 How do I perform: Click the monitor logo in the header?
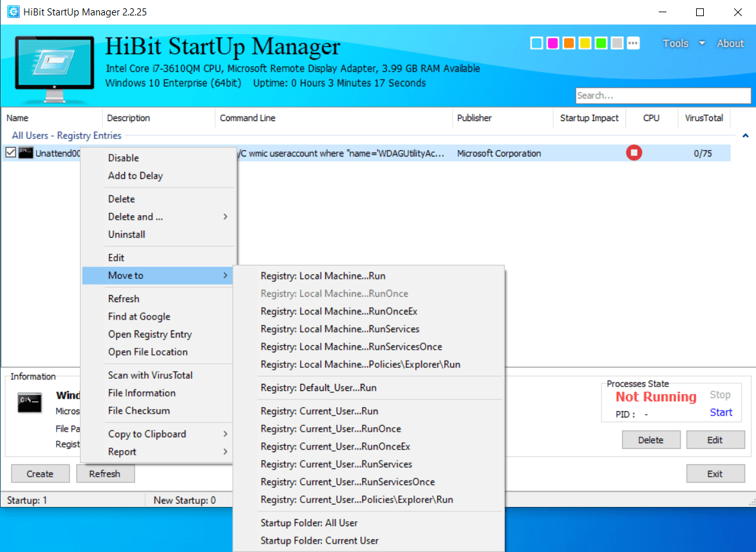[x=55, y=69]
